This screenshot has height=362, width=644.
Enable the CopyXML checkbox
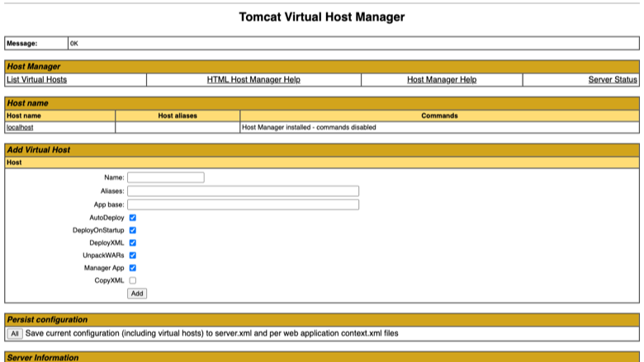(133, 280)
